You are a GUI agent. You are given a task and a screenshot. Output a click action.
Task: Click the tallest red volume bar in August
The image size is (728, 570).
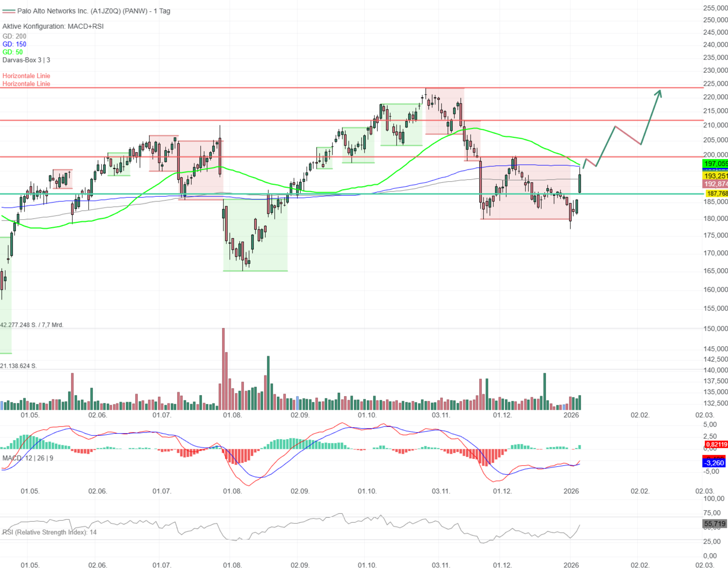[223, 369]
